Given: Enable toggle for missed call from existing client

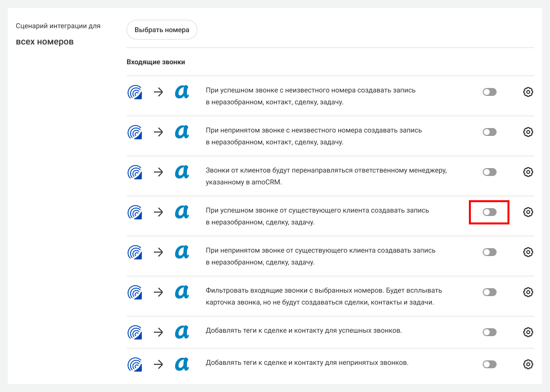Looking at the screenshot, I should (x=489, y=252).
